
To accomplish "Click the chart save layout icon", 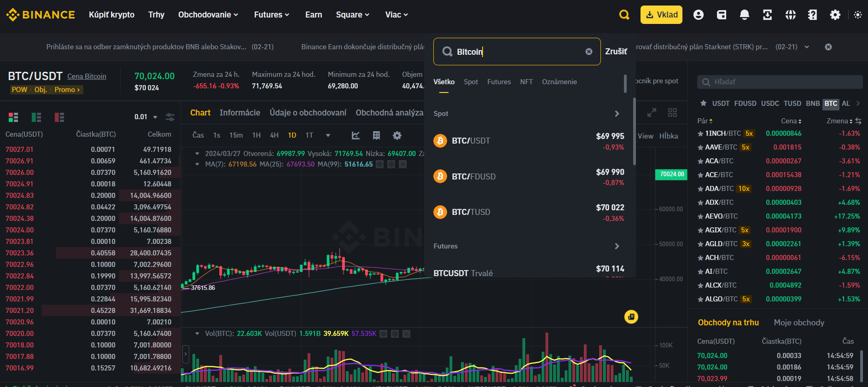I will [376, 135].
